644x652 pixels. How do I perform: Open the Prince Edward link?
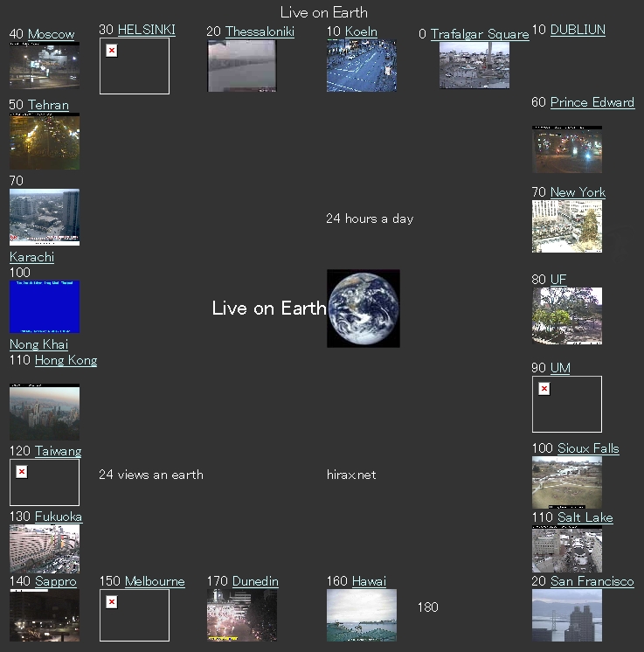pos(592,102)
